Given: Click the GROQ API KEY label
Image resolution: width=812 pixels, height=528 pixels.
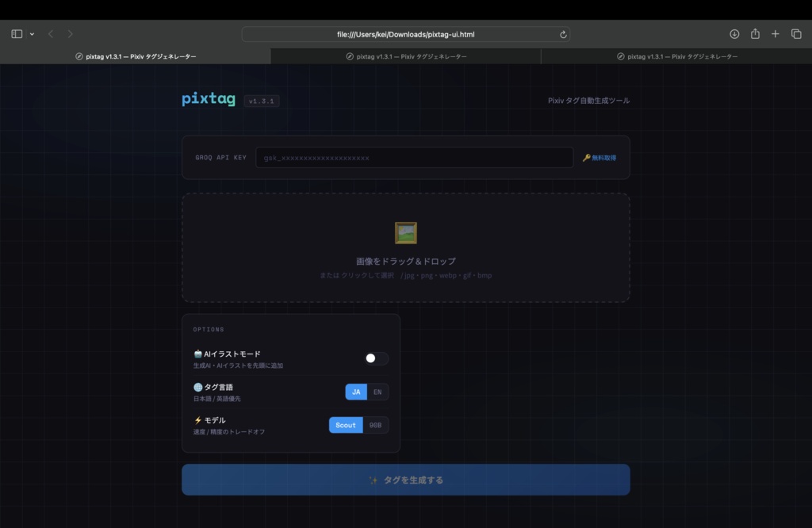Looking at the screenshot, I should [221, 157].
